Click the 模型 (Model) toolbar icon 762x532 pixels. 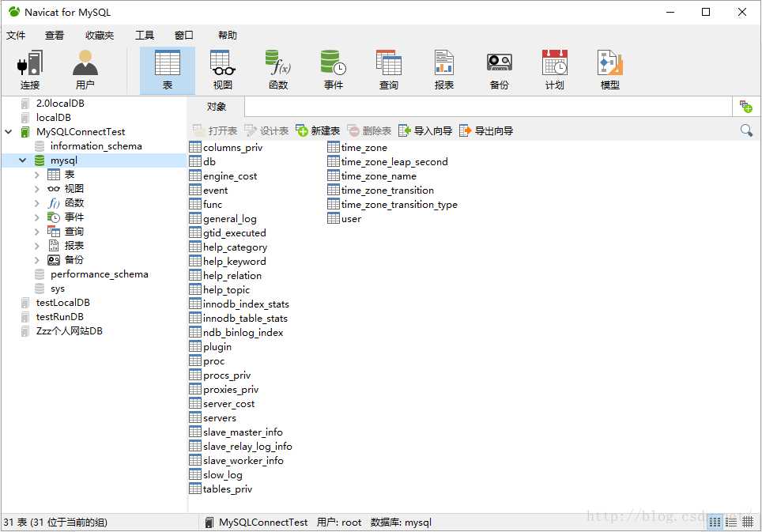(x=610, y=70)
